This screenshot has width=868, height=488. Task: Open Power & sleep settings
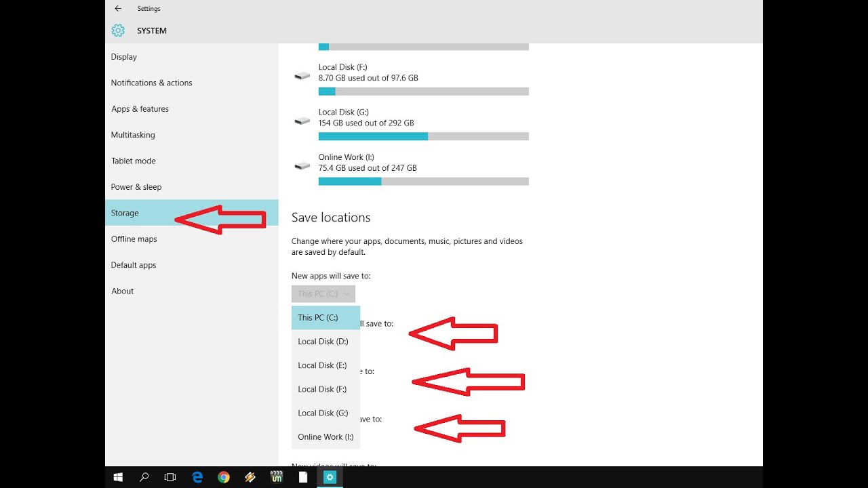pyautogui.click(x=192, y=187)
